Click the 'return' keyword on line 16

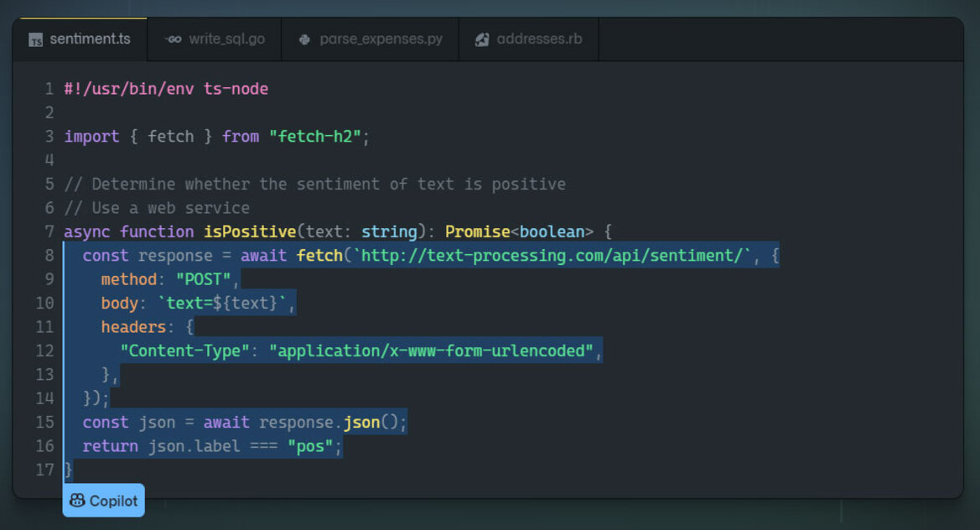click(110, 446)
